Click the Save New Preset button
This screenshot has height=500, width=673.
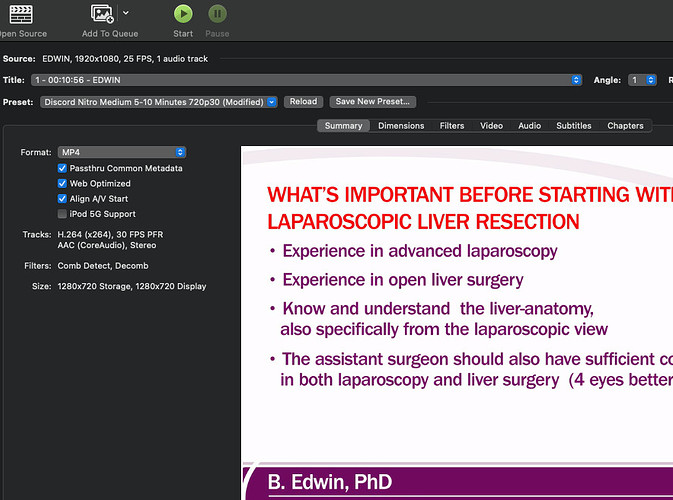pyautogui.click(x=372, y=102)
